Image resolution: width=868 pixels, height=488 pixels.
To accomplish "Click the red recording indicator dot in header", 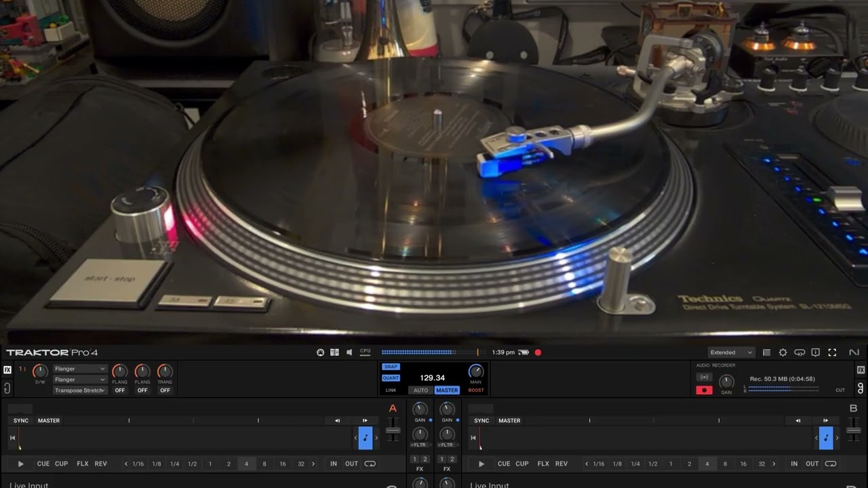I will (x=538, y=352).
